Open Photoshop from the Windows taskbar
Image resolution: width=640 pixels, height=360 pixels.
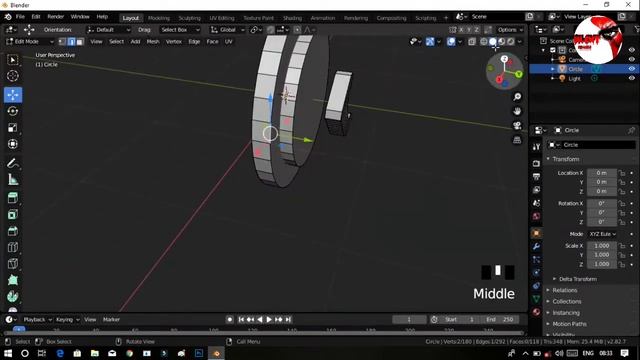(199, 353)
